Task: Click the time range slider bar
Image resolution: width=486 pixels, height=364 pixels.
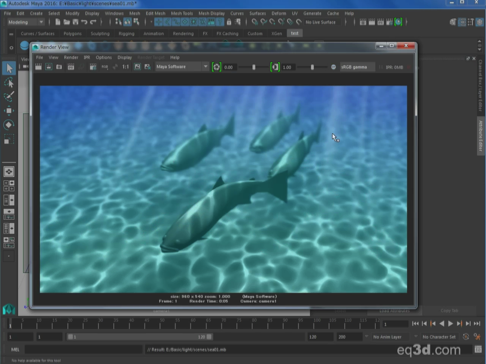Action: 140,337
